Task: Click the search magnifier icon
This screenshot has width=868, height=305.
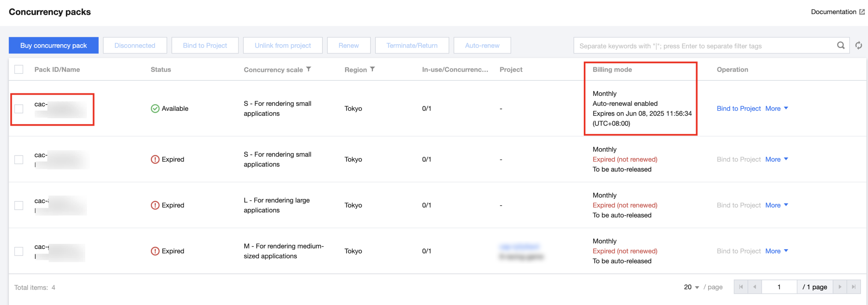Action: pyautogui.click(x=840, y=45)
